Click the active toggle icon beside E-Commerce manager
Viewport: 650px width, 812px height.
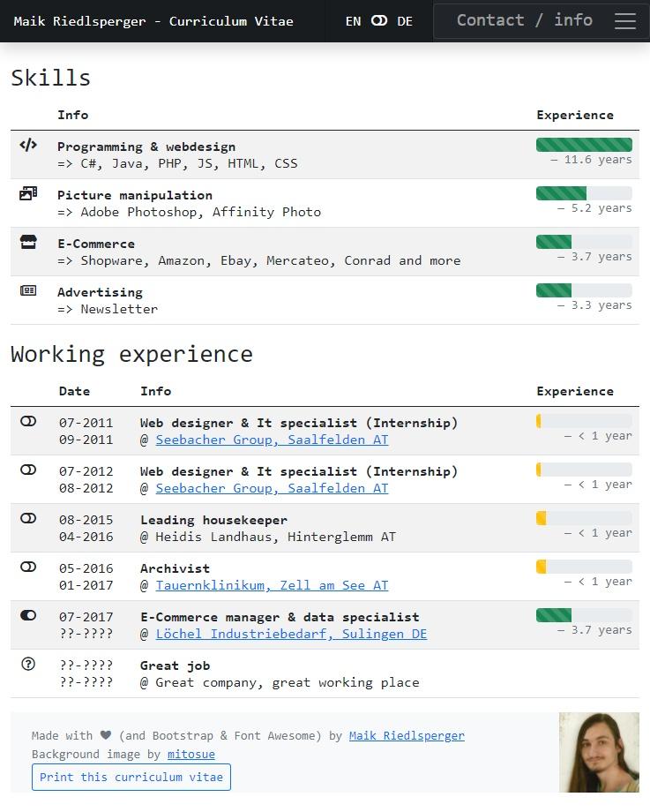click(28, 615)
